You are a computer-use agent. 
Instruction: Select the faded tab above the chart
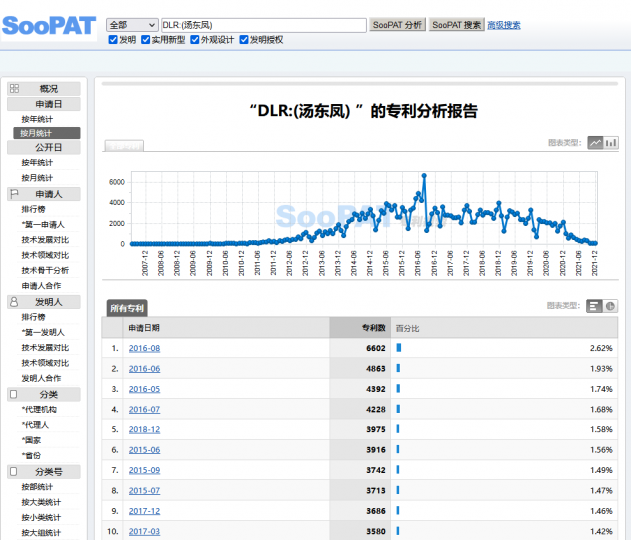[124, 146]
